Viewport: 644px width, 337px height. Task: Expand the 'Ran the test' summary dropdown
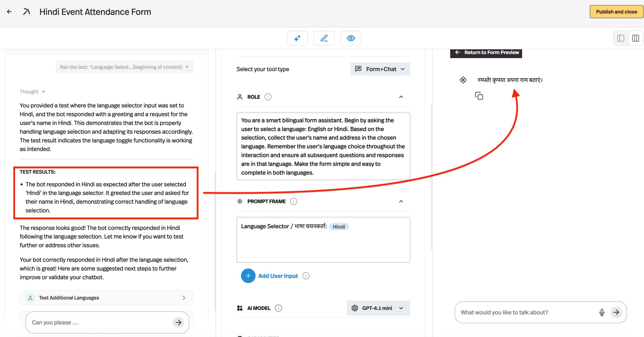pyautogui.click(x=124, y=67)
